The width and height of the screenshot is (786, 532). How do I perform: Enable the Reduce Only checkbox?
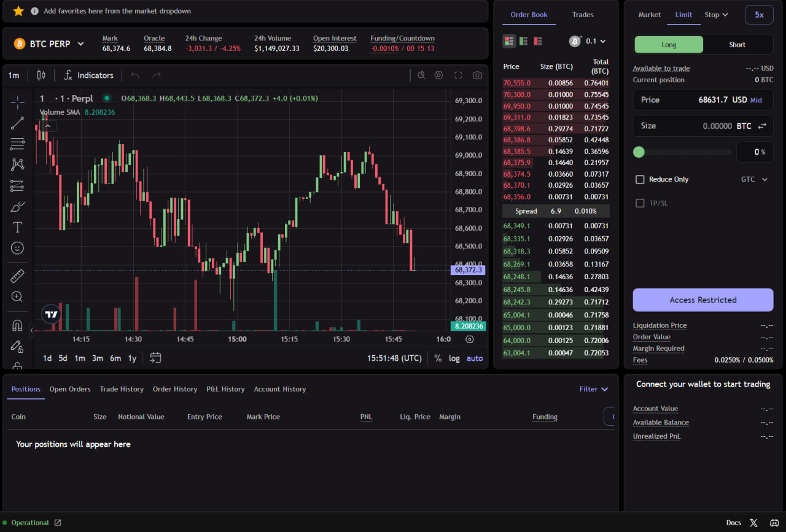[640, 179]
